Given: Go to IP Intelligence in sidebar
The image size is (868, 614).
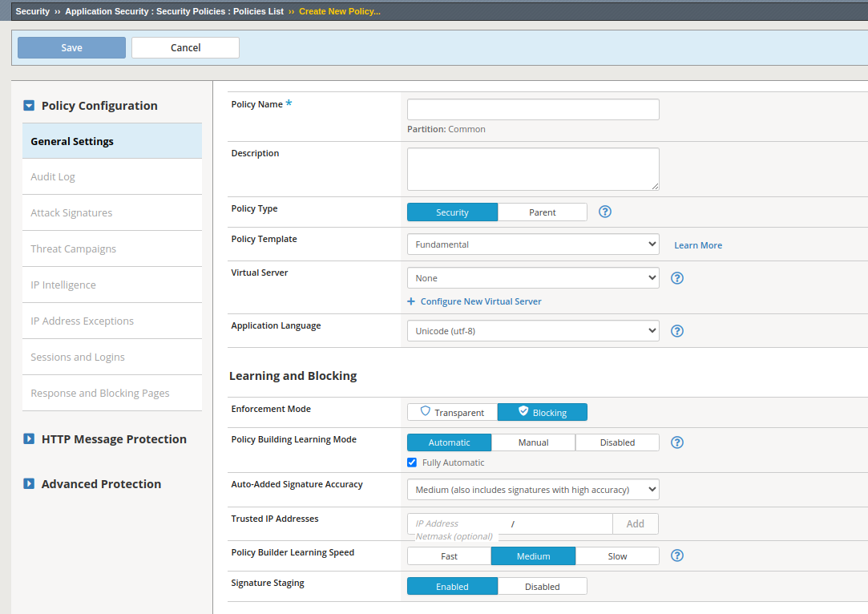Looking at the screenshot, I should tap(63, 285).
